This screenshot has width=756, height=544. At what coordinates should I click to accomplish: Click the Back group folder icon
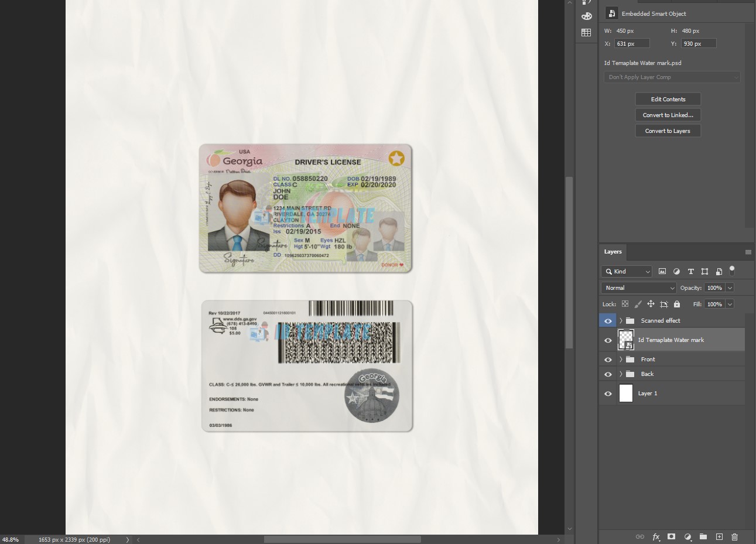click(x=630, y=374)
